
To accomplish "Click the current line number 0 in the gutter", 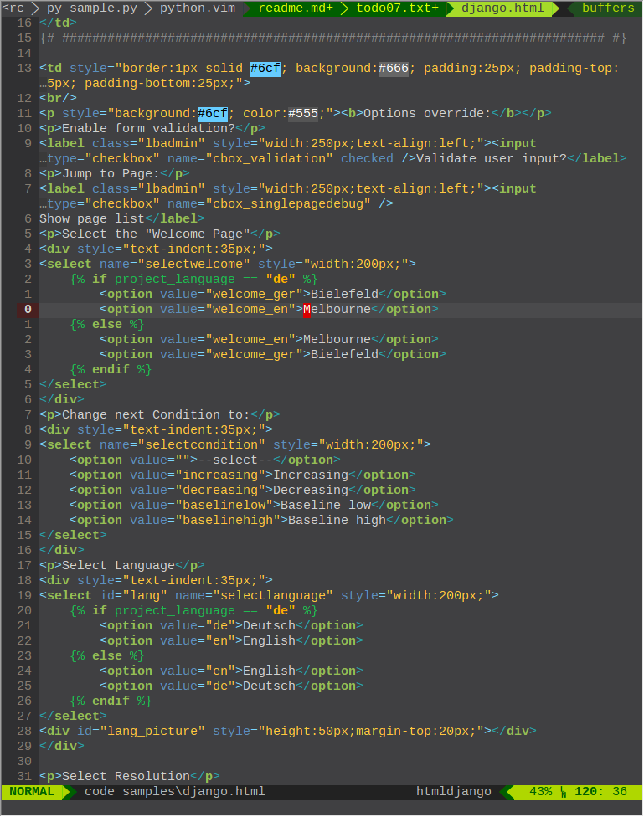I will (28, 310).
